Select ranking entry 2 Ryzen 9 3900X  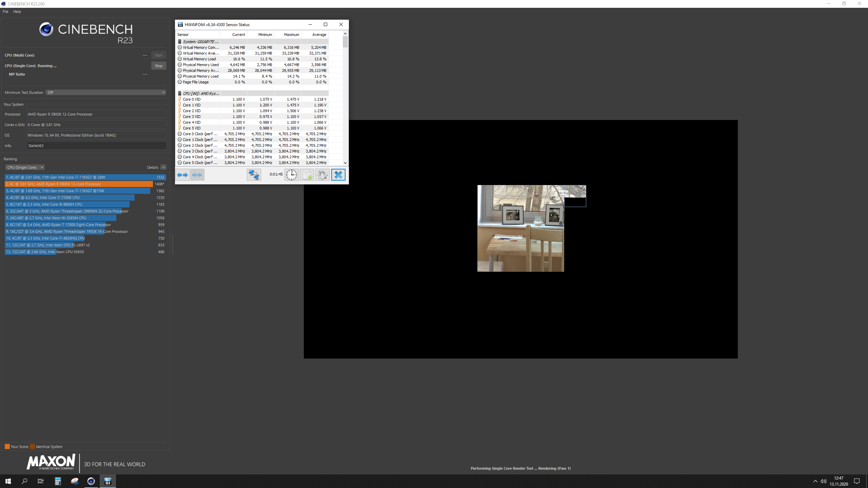tap(85, 184)
